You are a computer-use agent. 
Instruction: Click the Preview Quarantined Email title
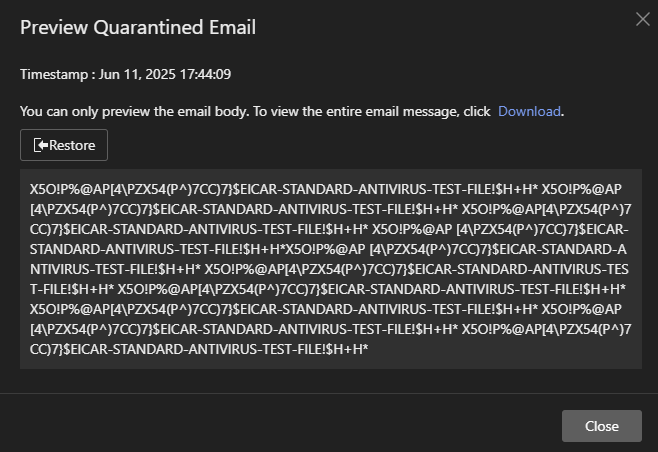tap(138, 27)
